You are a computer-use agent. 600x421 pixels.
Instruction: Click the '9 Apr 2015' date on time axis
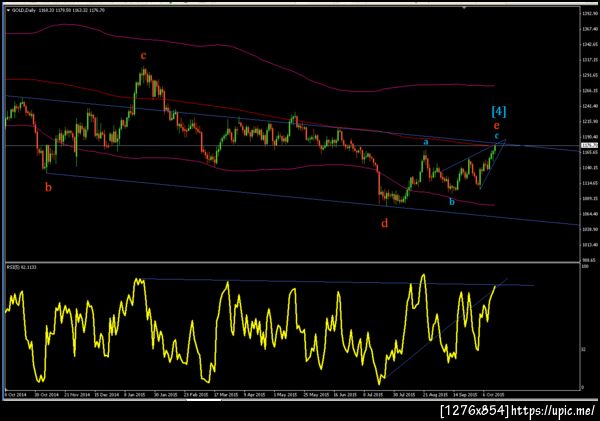[x=254, y=395]
